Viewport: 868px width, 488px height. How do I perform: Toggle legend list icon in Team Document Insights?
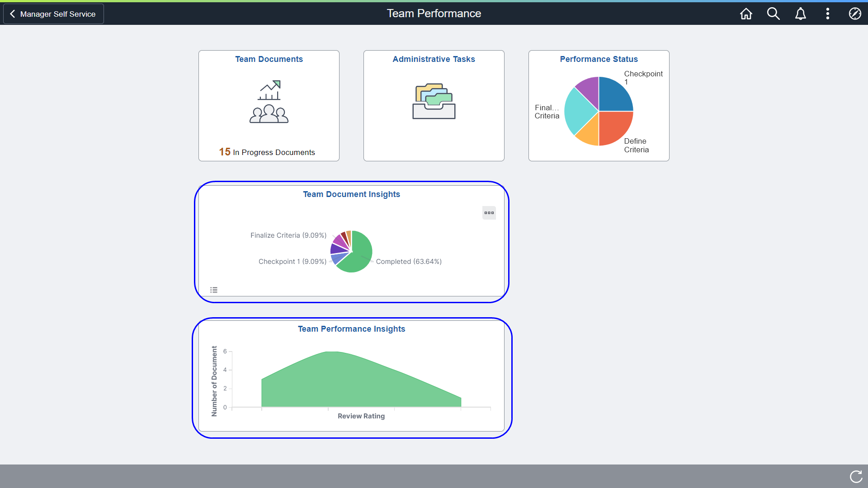tap(214, 290)
